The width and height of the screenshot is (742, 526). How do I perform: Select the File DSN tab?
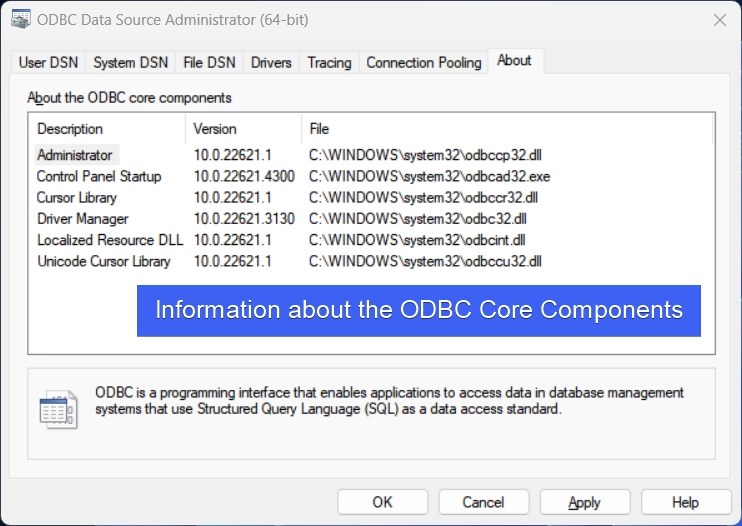coord(209,62)
